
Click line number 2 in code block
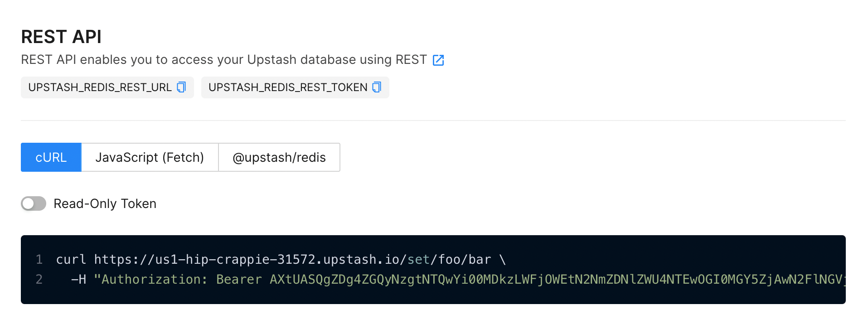pyautogui.click(x=39, y=279)
